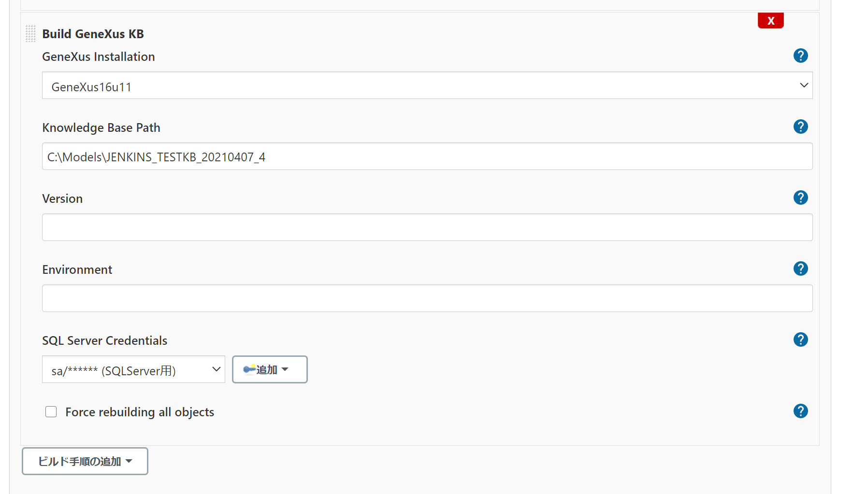The image size is (868, 494).
Task: Click the key icon on 追加 button
Action: pos(249,369)
